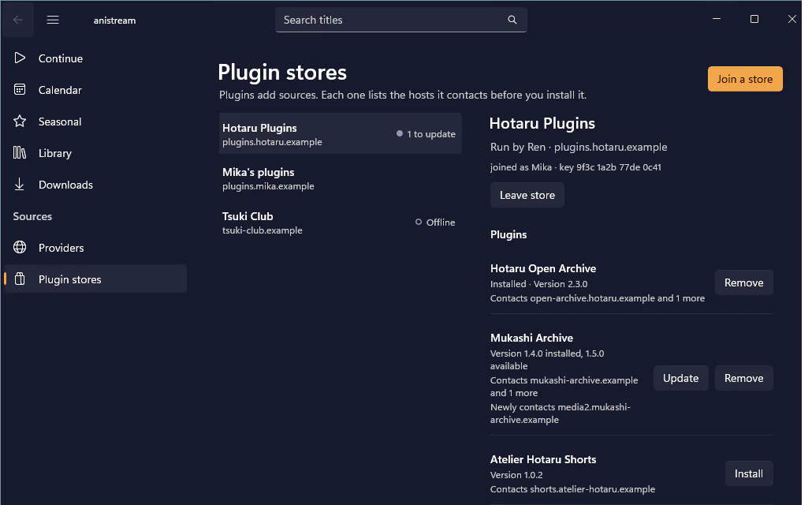Open the Seasonal page

95,122
